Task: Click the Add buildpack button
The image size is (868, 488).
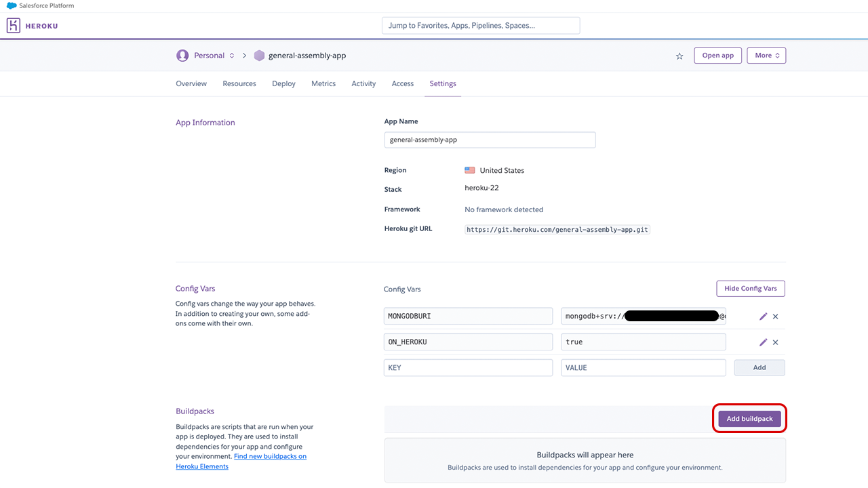Action: coord(749,419)
